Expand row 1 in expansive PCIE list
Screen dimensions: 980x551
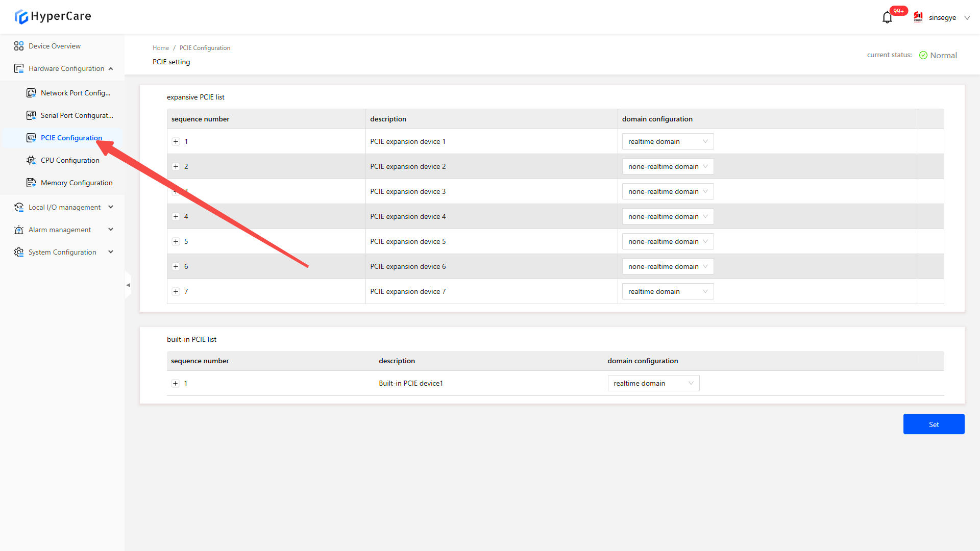point(176,141)
